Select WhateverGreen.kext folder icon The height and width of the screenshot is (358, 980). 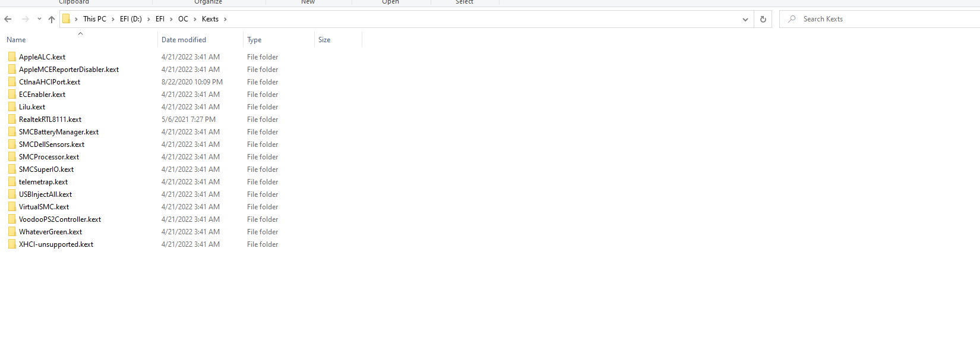[12, 232]
